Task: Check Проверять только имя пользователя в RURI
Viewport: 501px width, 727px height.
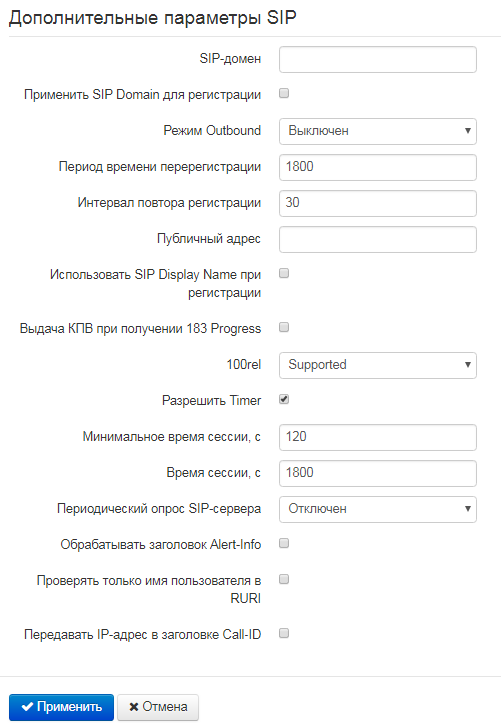Action: coord(284,579)
